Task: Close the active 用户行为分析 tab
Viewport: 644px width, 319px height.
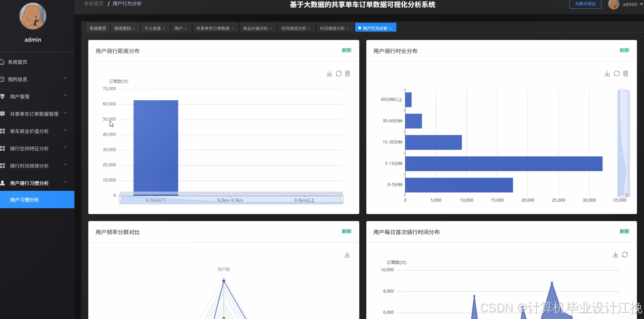Action: [x=390, y=28]
